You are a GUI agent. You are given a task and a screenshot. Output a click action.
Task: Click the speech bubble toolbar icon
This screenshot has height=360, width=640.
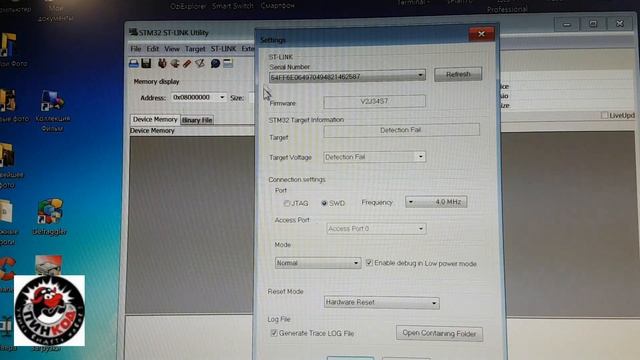point(215,63)
